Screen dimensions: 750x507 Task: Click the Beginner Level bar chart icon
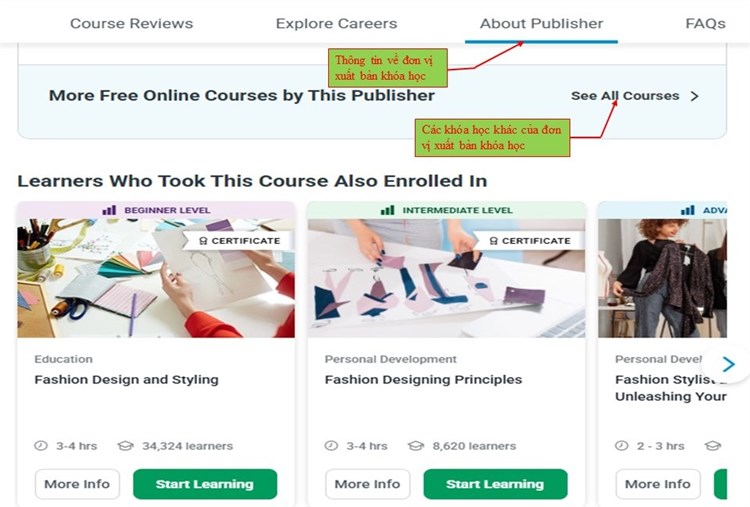[x=109, y=210]
